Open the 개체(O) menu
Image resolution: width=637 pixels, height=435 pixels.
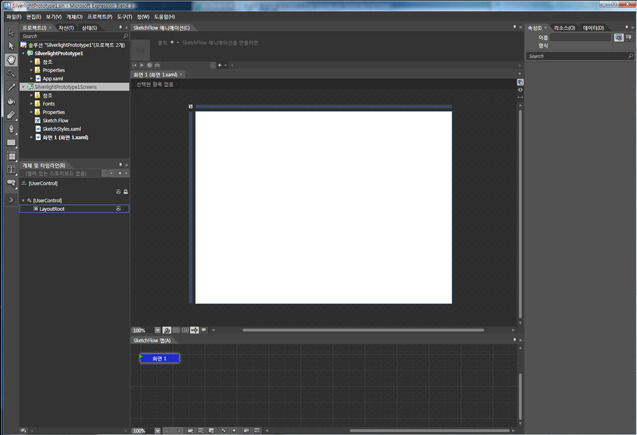[x=74, y=17]
